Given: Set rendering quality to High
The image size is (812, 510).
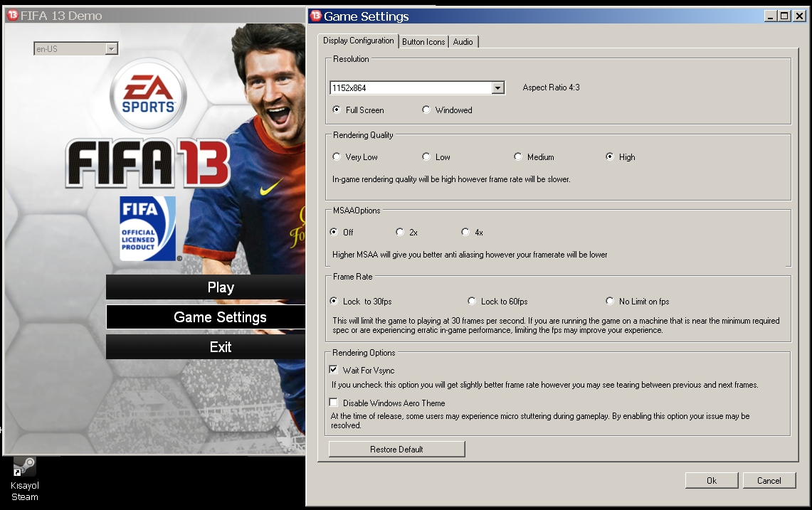Looking at the screenshot, I should coord(609,156).
